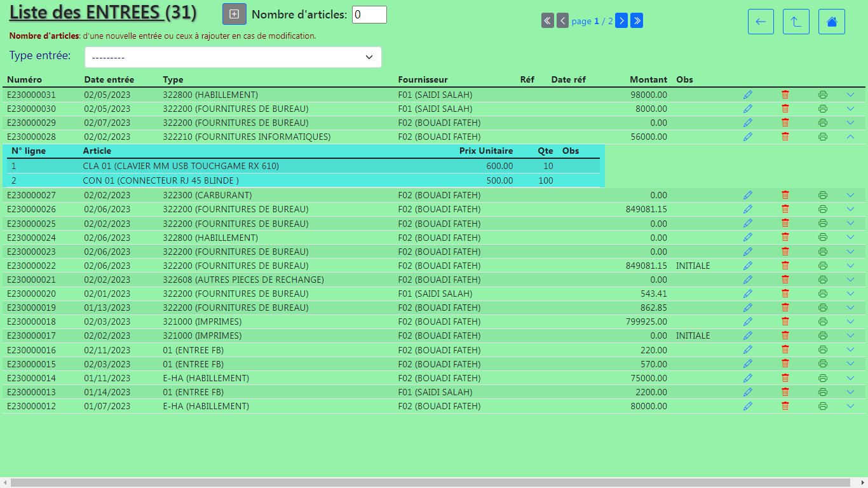Expand details of entry E230000014
Image resolution: width=868 pixels, height=488 pixels.
[851, 378]
